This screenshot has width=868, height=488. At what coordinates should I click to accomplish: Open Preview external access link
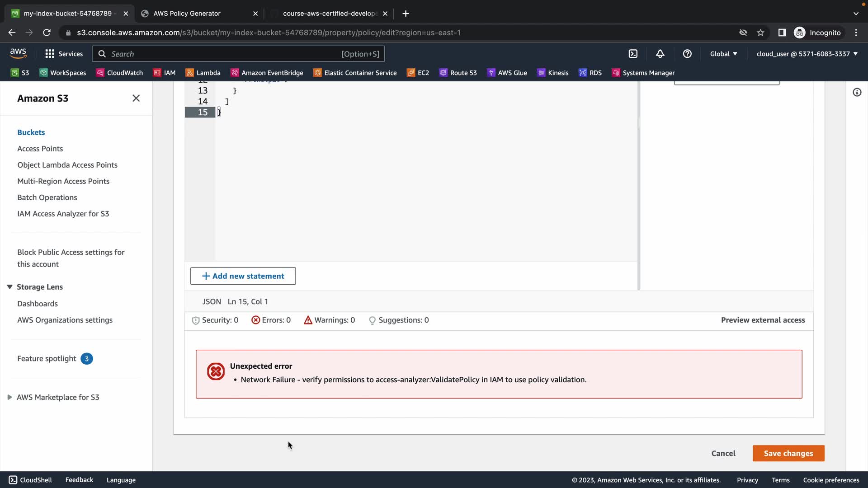click(x=763, y=320)
